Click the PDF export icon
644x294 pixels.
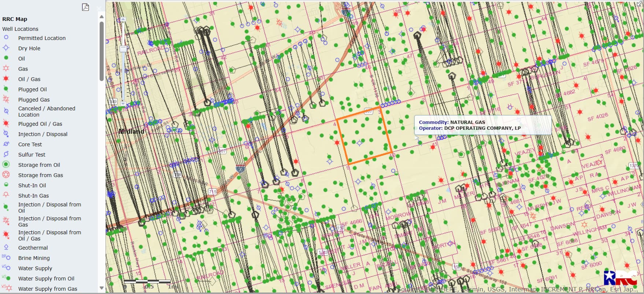[85, 7]
